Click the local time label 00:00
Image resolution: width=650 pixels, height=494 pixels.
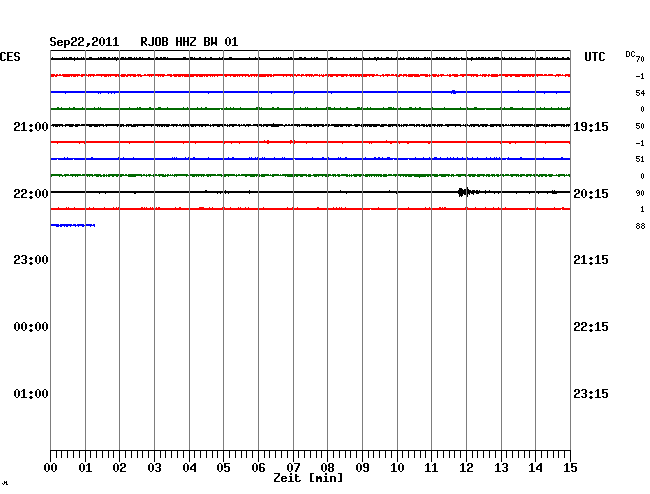(31, 327)
